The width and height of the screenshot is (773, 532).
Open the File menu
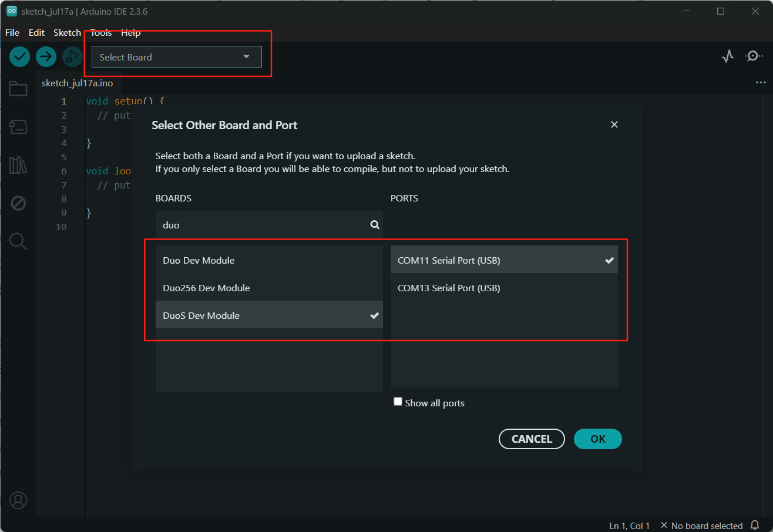pyautogui.click(x=12, y=33)
